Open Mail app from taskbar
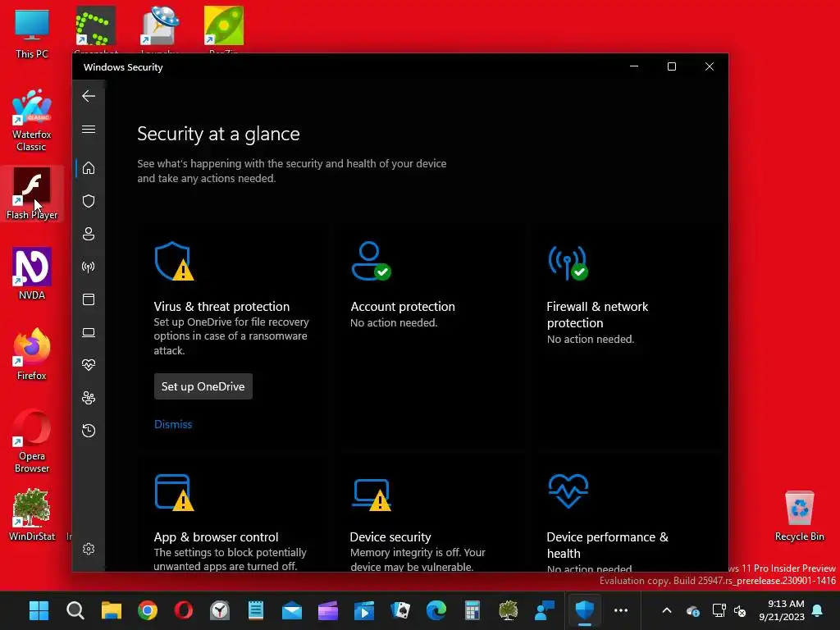 coord(292,610)
